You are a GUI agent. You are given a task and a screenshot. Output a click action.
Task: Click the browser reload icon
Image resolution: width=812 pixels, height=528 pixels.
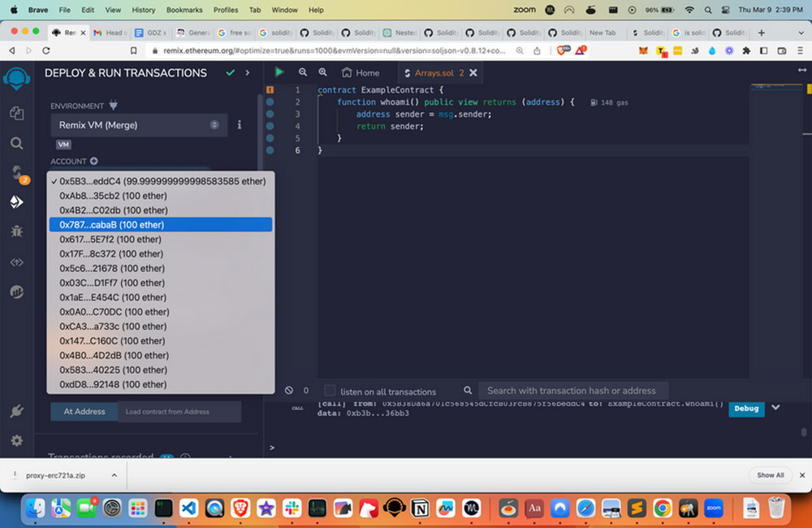46,51
